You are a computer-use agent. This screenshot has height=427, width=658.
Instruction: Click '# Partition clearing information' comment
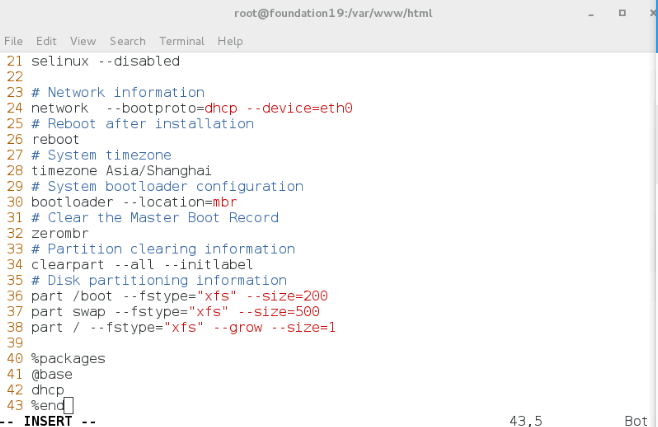(x=163, y=249)
